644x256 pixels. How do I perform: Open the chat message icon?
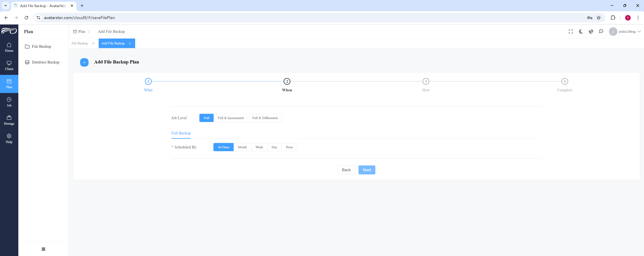(601, 31)
